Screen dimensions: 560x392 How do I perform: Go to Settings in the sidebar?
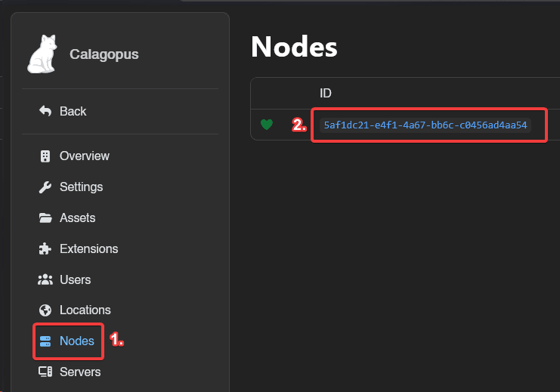tap(81, 187)
